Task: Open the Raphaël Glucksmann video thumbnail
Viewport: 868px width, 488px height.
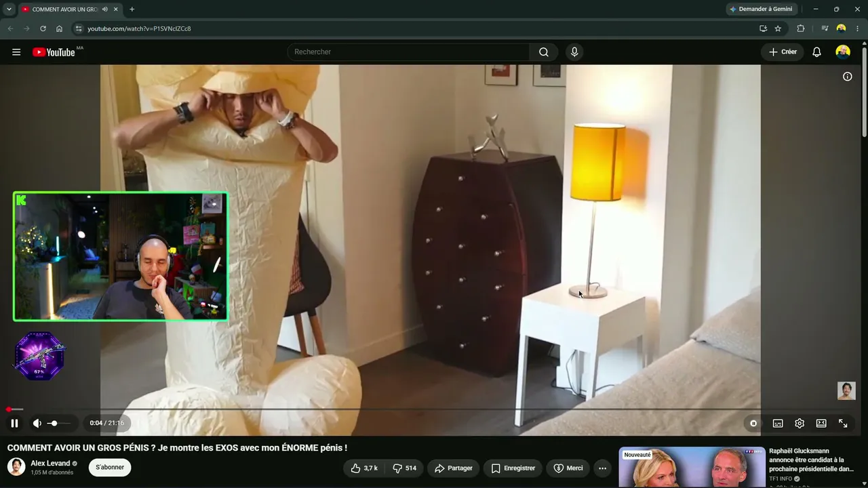Action: click(692, 467)
